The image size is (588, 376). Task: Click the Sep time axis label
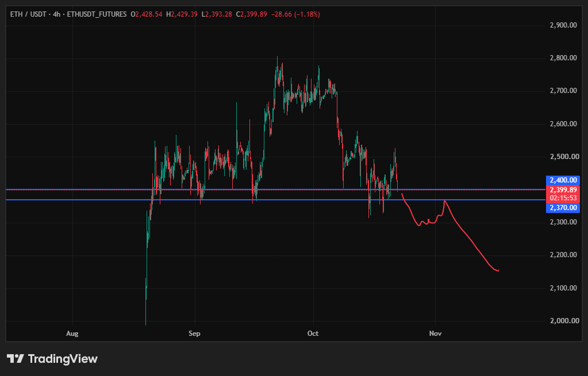tap(195, 334)
